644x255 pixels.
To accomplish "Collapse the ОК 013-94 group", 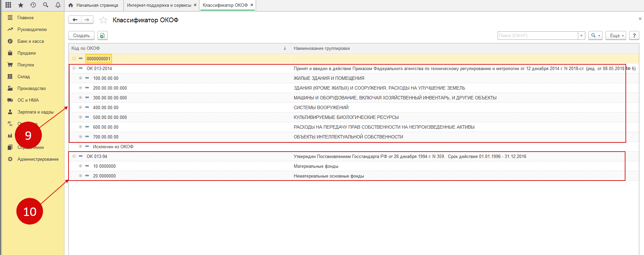I will [x=74, y=156].
